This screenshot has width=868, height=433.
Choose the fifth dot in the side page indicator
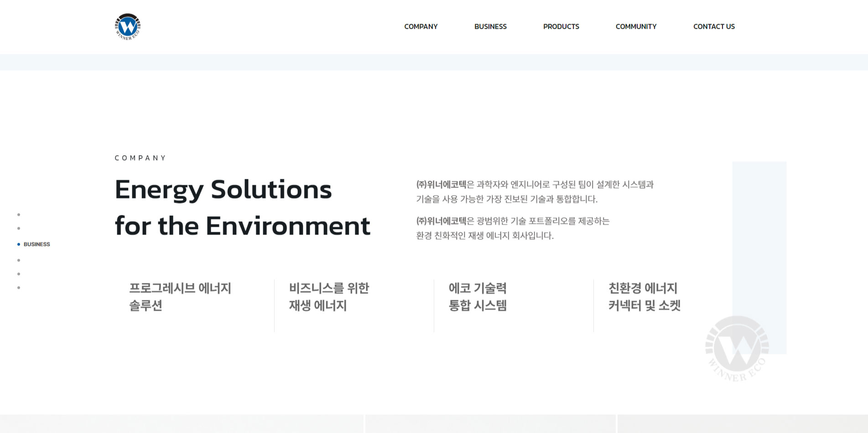19,274
